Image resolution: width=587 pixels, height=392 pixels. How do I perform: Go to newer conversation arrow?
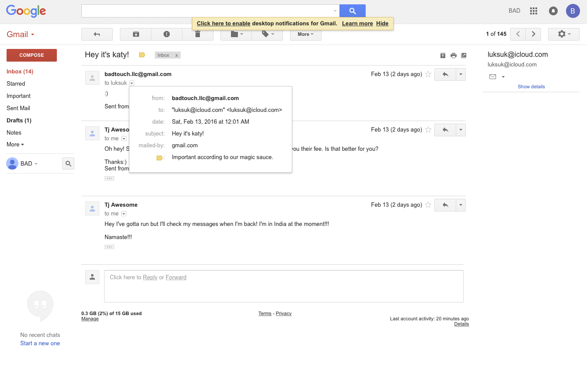pyautogui.click(x=518, y=34)
